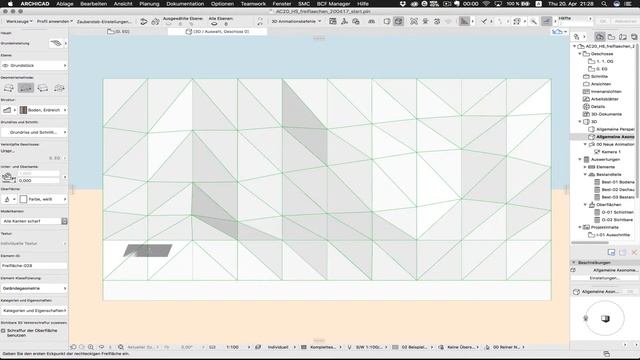Image resolution: width=640 pixels, height=360 pixels.
Task: Select fourth mesh geometry method icon
Action: click(59, 88)
